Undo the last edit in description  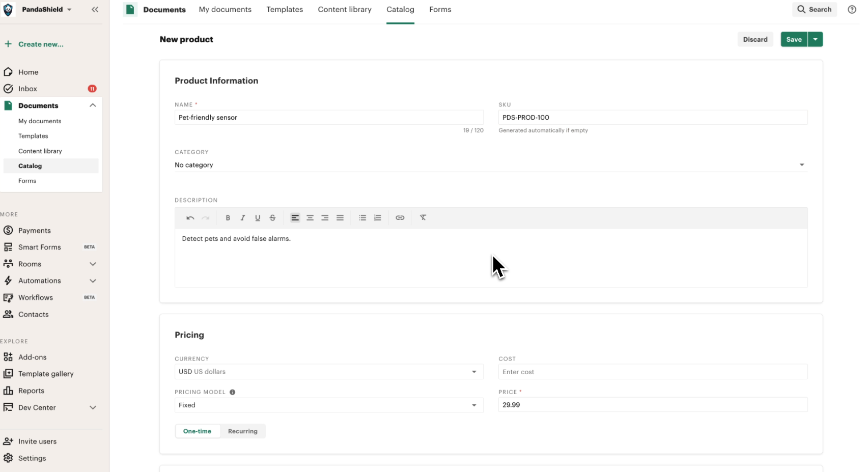(190, 218)
